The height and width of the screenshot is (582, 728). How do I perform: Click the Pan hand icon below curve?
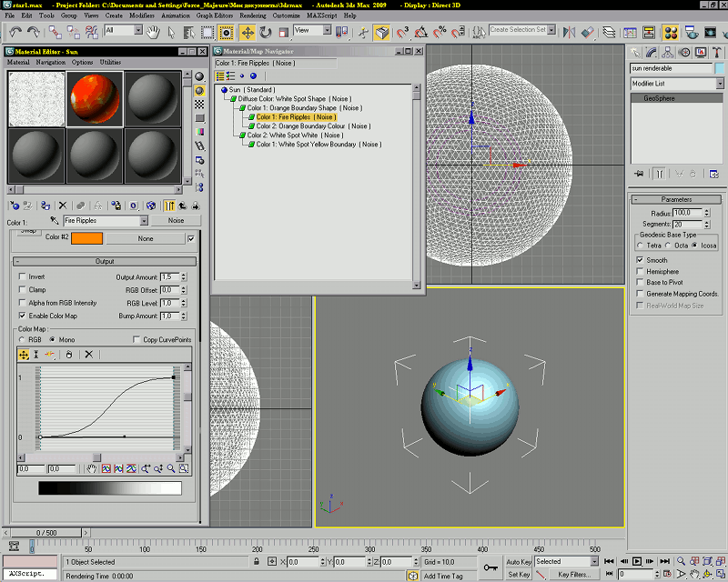[x=91, y=468]
